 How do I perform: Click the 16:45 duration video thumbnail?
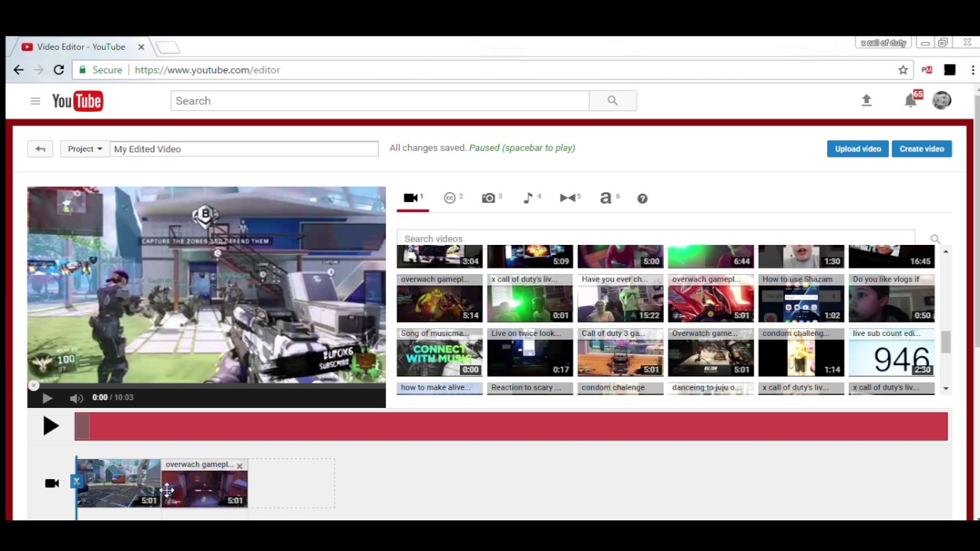tap(891, 256)
